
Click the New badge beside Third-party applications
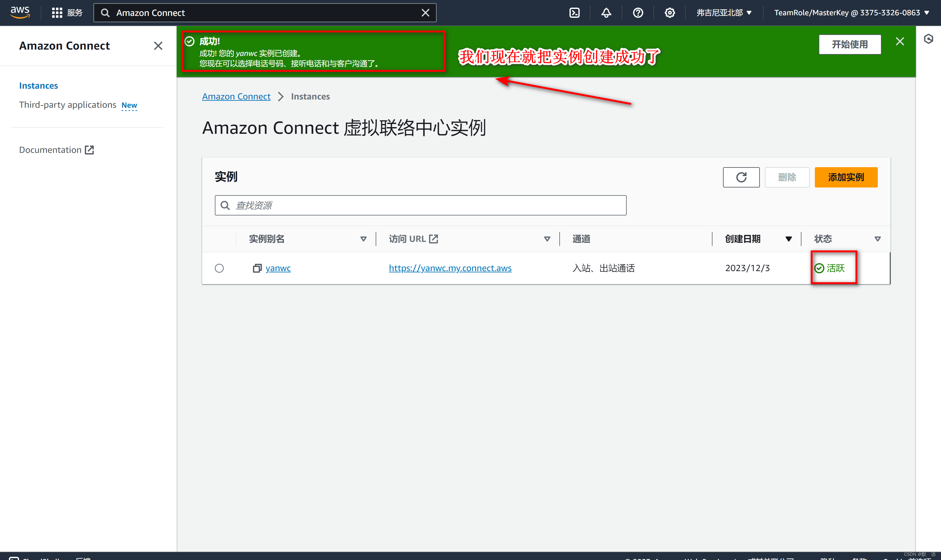pyautogui.click(x=129, y=105)
